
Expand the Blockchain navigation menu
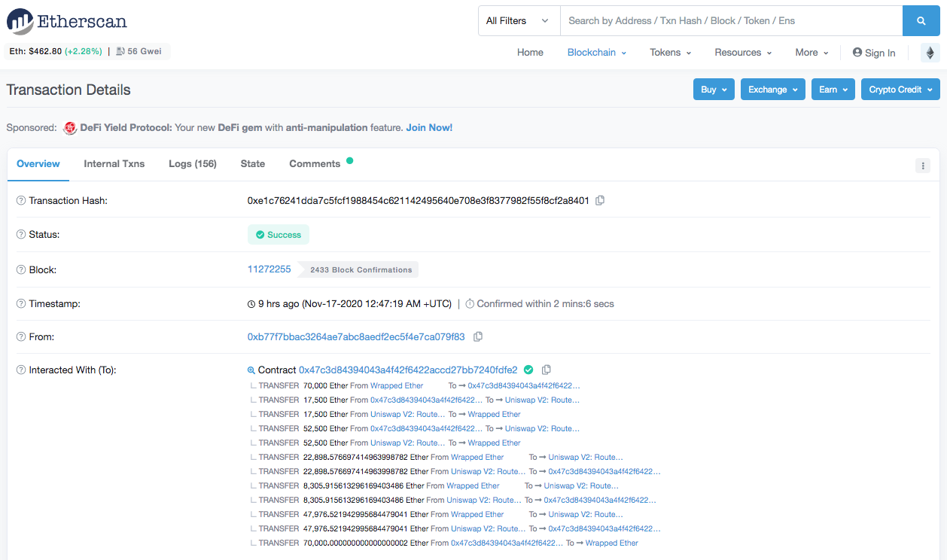(597, 53)
